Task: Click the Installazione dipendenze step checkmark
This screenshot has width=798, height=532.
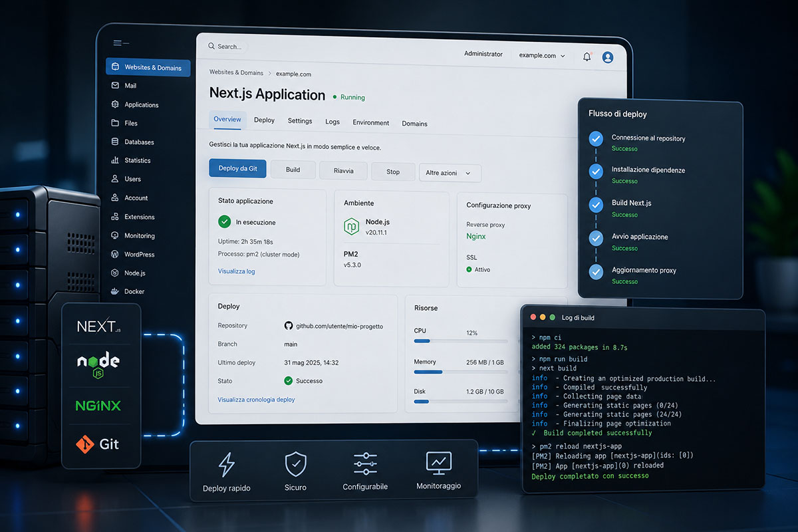Action: [596, 171]
